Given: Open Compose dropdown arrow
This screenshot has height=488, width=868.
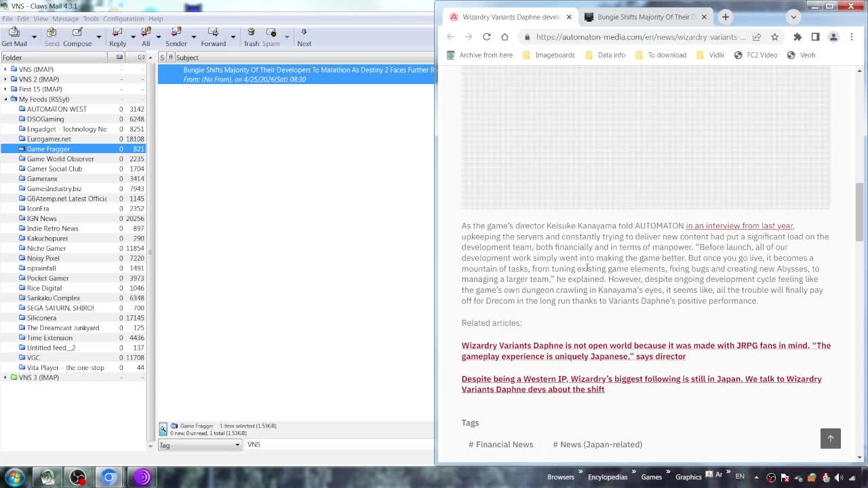Looking at the screenshot, I should click(98, 37).
